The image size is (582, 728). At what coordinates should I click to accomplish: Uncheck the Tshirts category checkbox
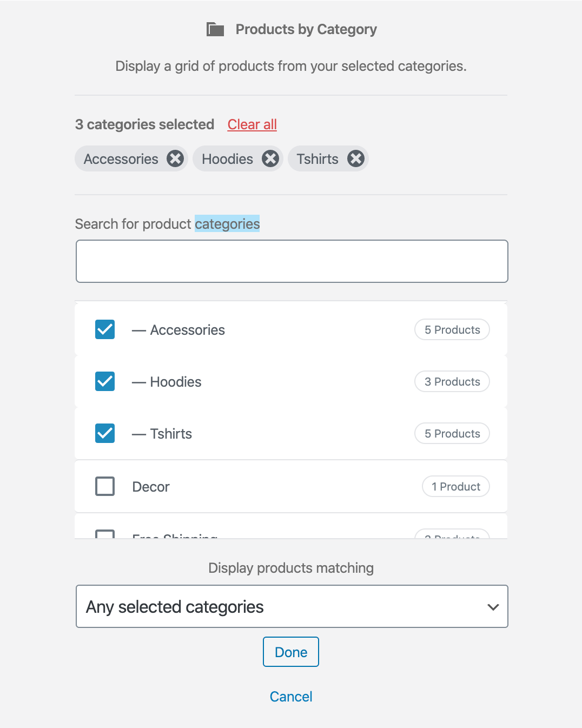(105, 433)
